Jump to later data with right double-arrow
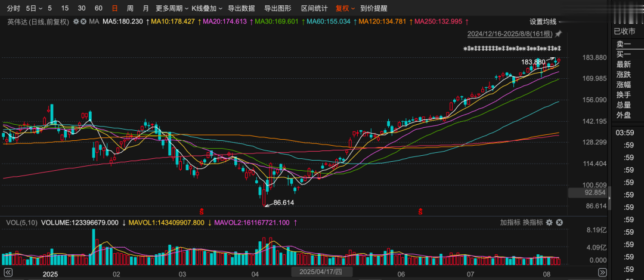 602,272
